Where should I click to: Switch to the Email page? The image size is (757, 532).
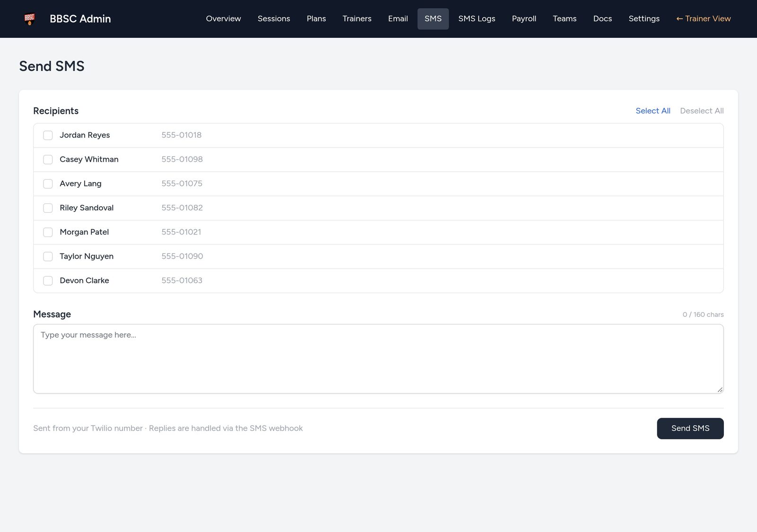pos(398,19)
